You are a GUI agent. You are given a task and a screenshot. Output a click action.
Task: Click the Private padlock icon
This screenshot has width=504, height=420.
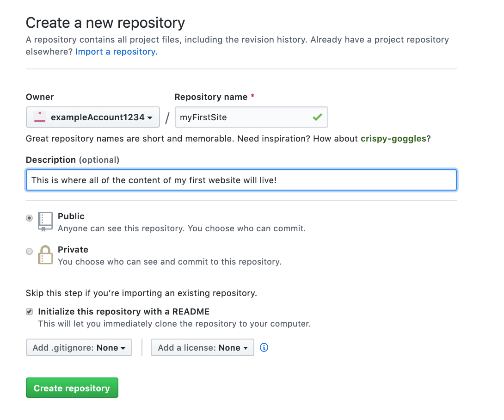[x=45, y=255]
